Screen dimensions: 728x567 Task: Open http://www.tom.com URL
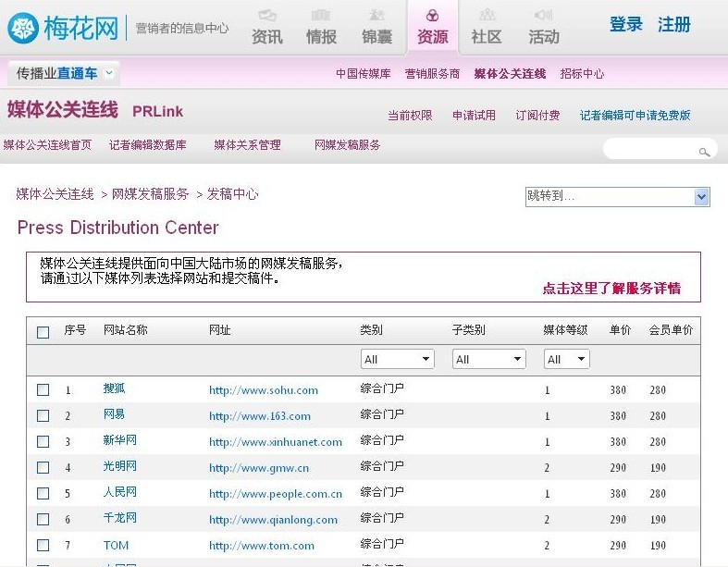pyautogui.click(x=262, y=546)
